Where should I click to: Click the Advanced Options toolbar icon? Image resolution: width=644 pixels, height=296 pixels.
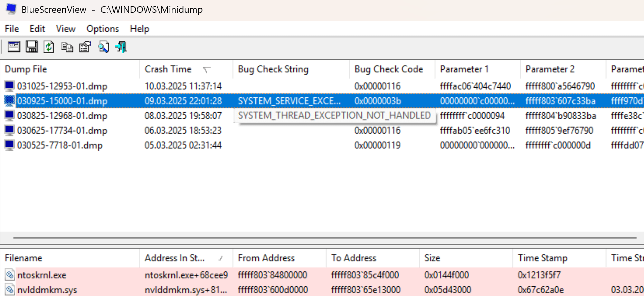coord(14,47)
